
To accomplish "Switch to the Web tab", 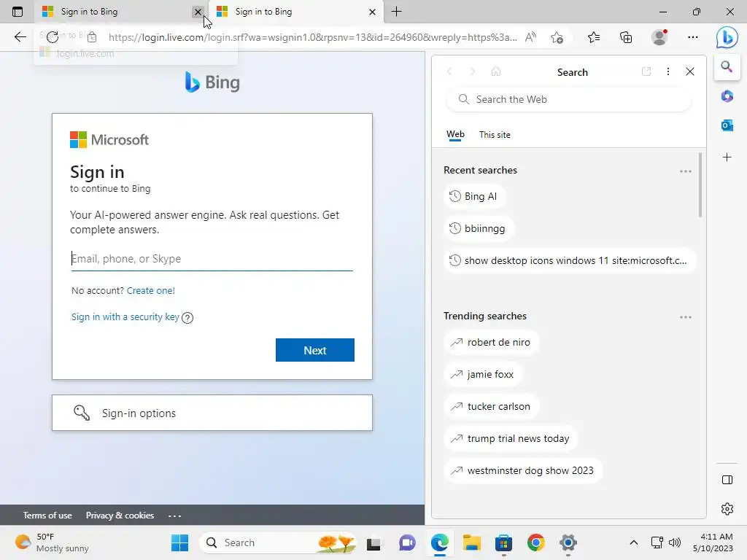I will tap(455, 135).
